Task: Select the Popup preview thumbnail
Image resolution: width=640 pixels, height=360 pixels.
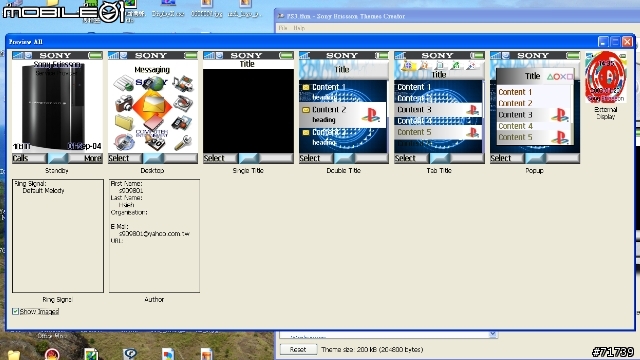Action: pyautogui.click(x=535, y=107)
